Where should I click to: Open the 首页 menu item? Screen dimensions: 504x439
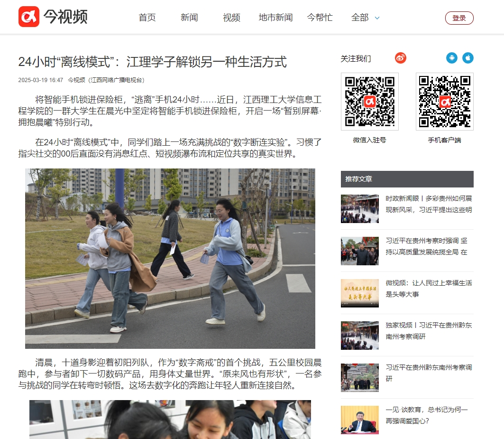147,18
